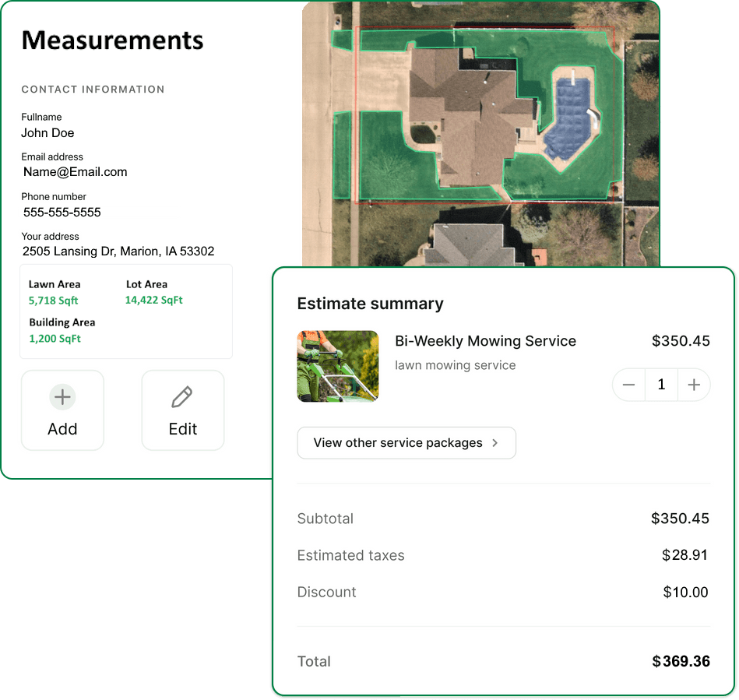Click the John Doe fullname field
The image size is (739, 700).
[48, 133]
